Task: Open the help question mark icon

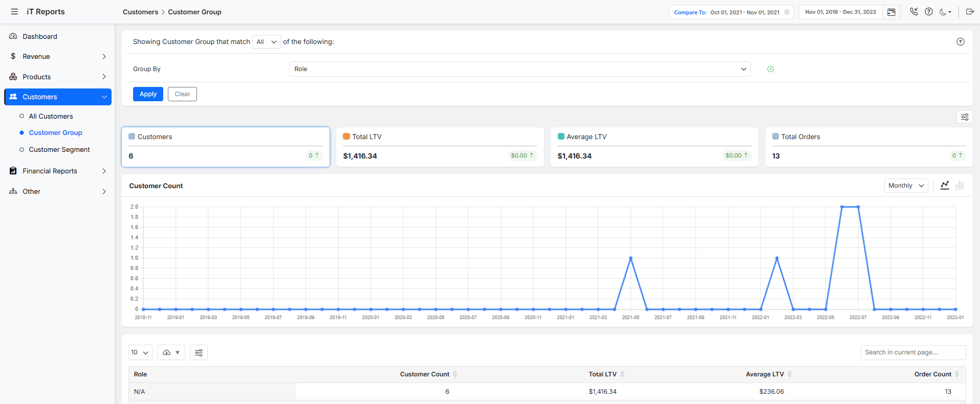Action: [x=928, y=12]
